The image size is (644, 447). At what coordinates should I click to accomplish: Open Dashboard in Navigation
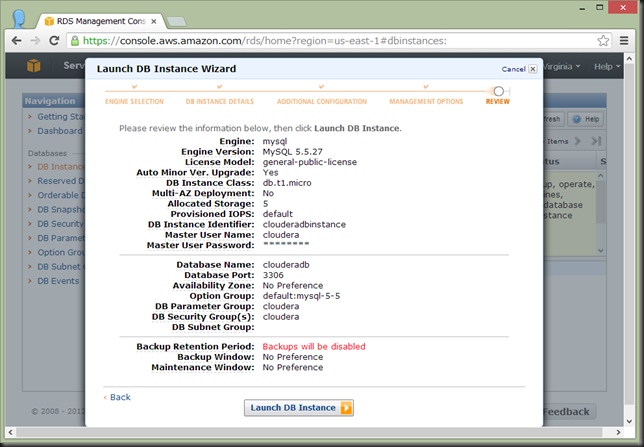[60, 131]
